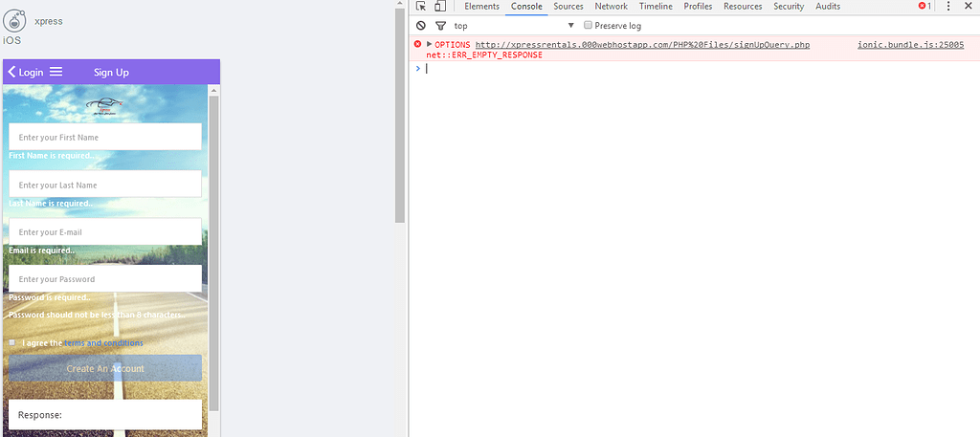Open the hamburger side menu icon
The height and width of the screenshot is (437, 980).
coord(56,72)
